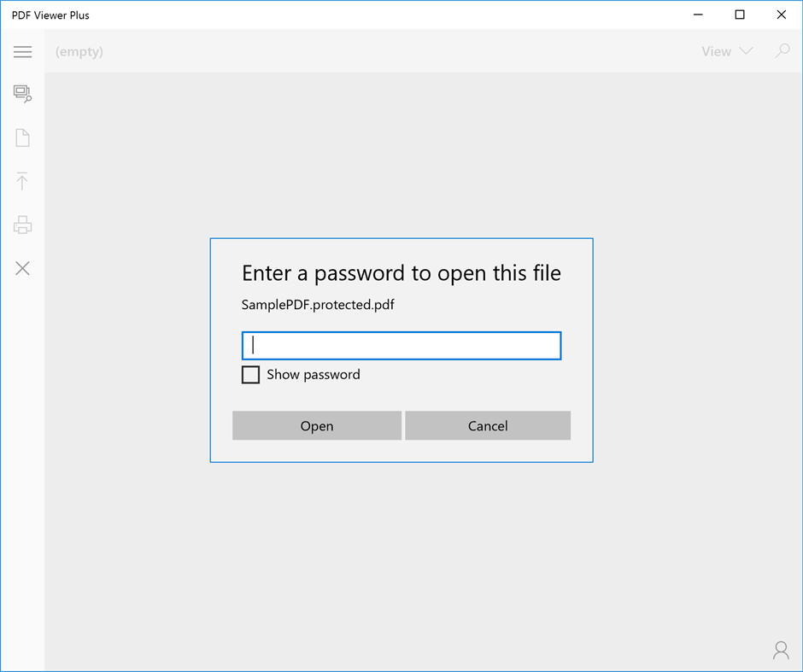Click the sidebar X close-document icon
The width and height of the screenshot is (803, 672).
[x=22, y=268]
